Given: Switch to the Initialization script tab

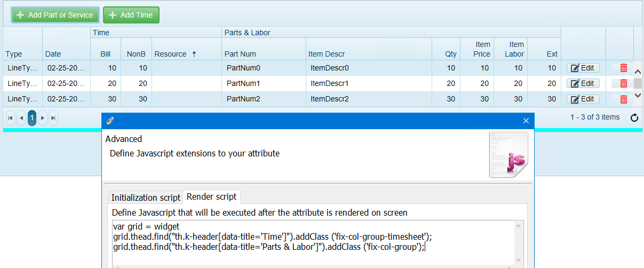Looking at the screenshot, I should coord(146,198).
